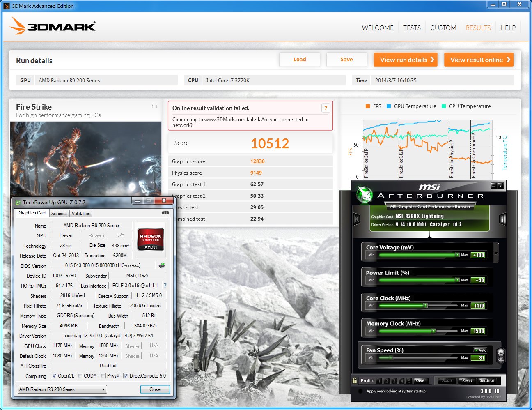The image size is (532, 410).
Task: Click the Memory Clock value field 1500
Action: click(x=478, y=331)
